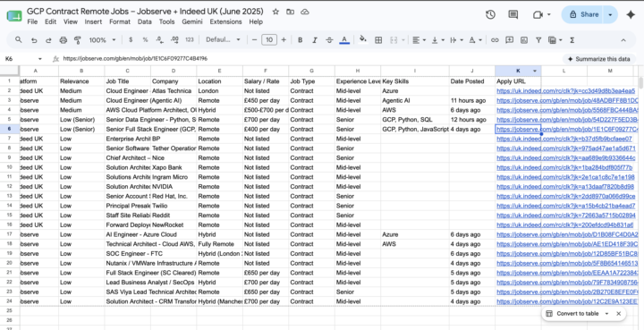644x330 pixels.
Task: Search the menus magnifier icon
Action: click(x=19, y=40)
